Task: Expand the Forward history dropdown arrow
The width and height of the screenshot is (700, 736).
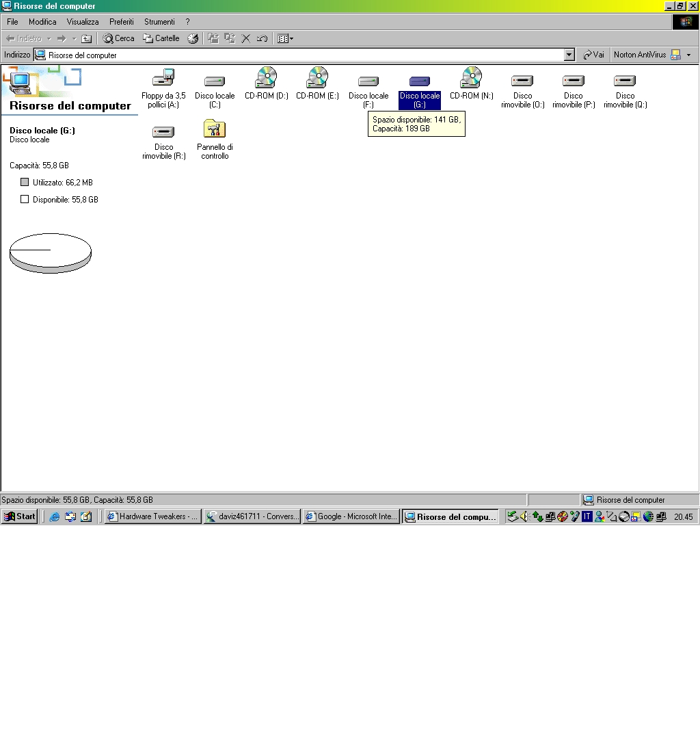Action: 74,38
